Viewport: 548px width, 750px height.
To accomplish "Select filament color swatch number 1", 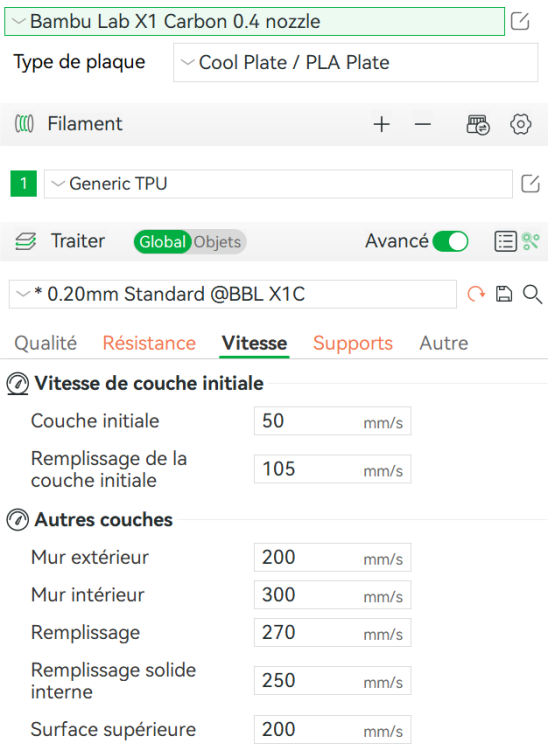I will pyautogui.click(x=23, y=184).
